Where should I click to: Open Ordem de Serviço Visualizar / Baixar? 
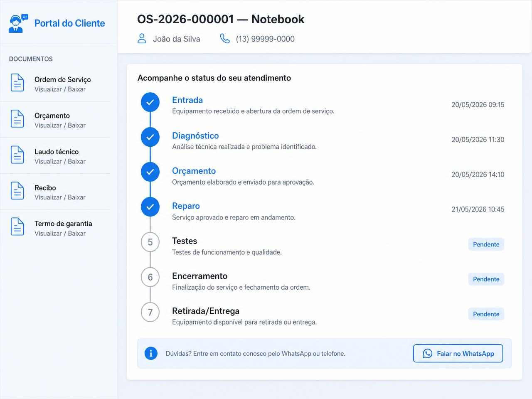pos(60,89)
